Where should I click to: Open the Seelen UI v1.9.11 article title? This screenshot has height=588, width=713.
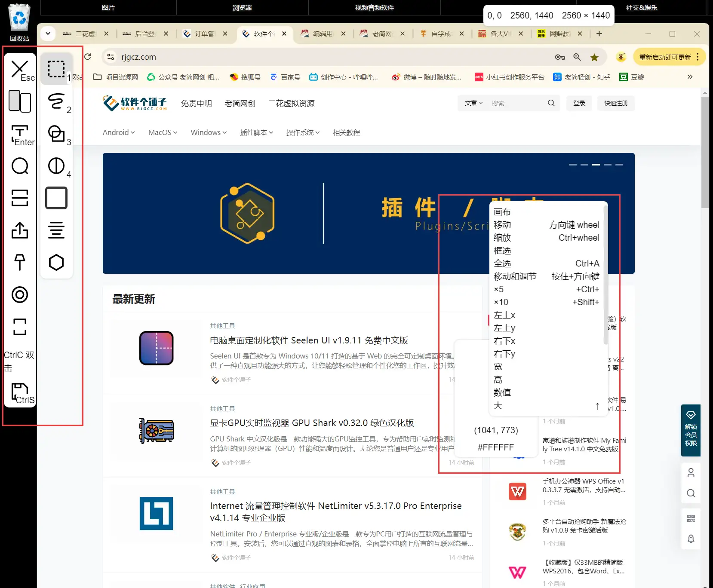[309, 340]
